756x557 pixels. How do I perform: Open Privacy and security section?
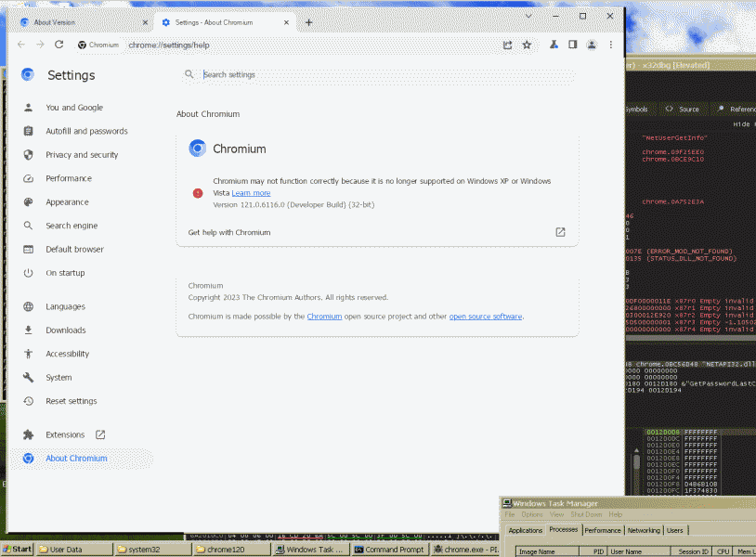point(82,155)
